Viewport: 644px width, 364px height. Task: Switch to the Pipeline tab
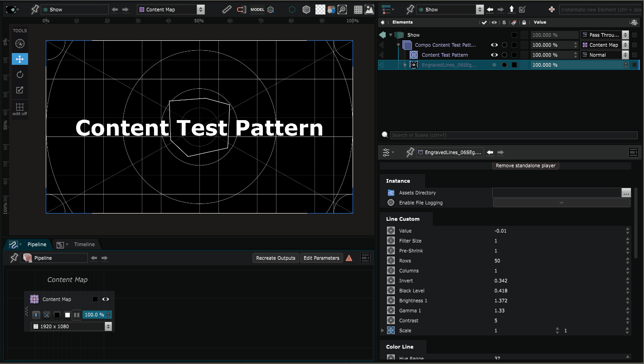click(37, 244)
